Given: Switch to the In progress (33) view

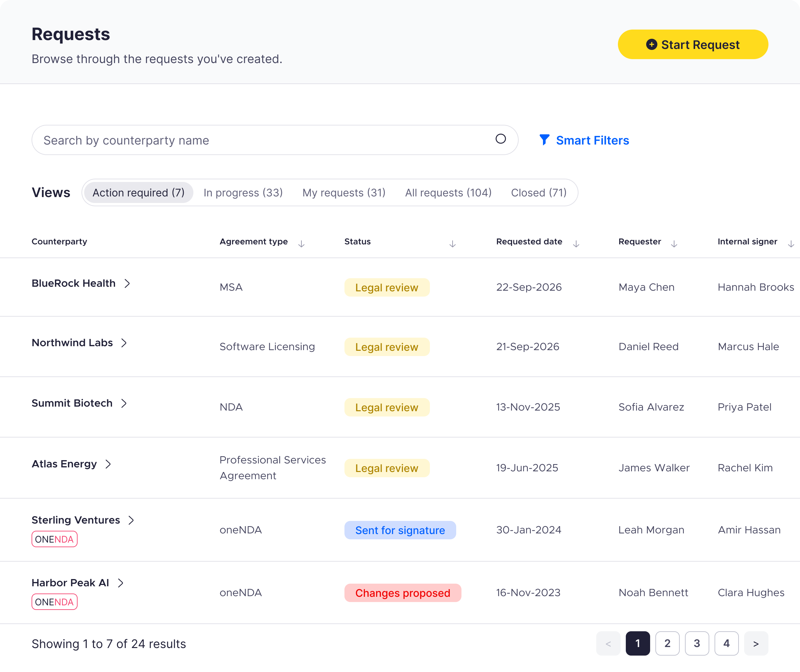Looking at the screenshot, I should tap(243, 193).
